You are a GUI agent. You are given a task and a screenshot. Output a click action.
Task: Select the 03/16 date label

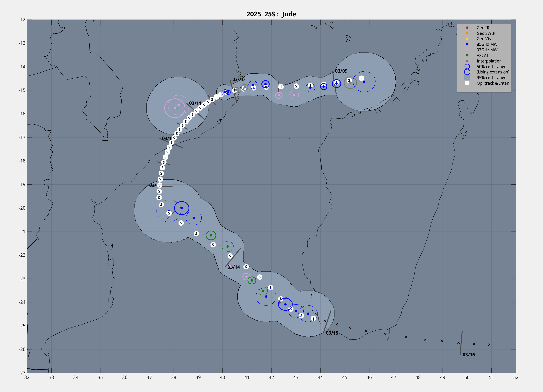click(x=469, y=355)
